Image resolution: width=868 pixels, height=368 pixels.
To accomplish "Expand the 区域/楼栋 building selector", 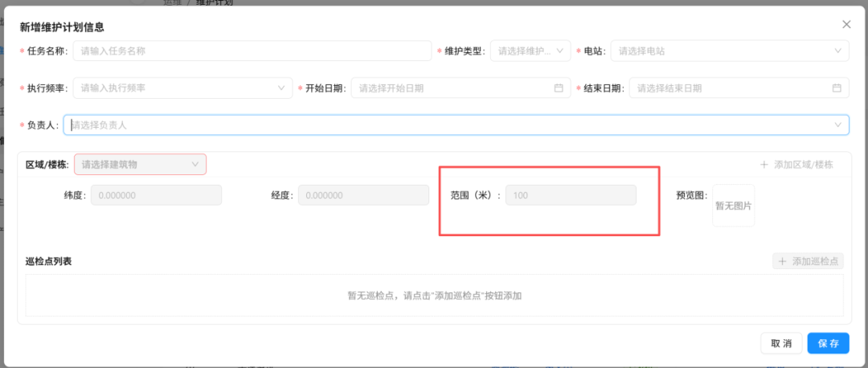I will coord(141,165).
